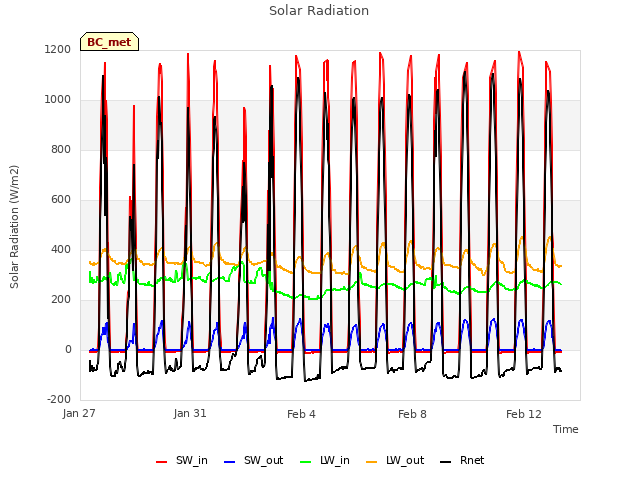Click the orange LW_out legend color marker
Viewport: 640px width, 480px height.
tap(372, 462)
